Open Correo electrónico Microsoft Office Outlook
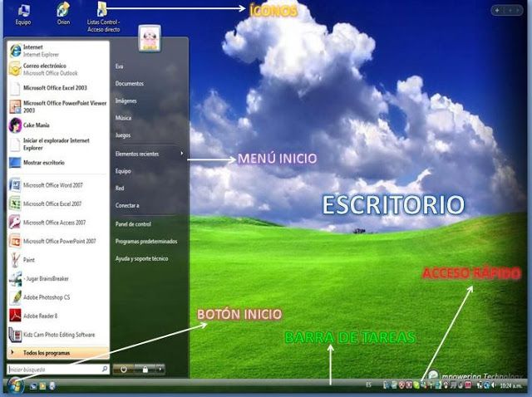The image size is (532, 397). tap(58, 69)
